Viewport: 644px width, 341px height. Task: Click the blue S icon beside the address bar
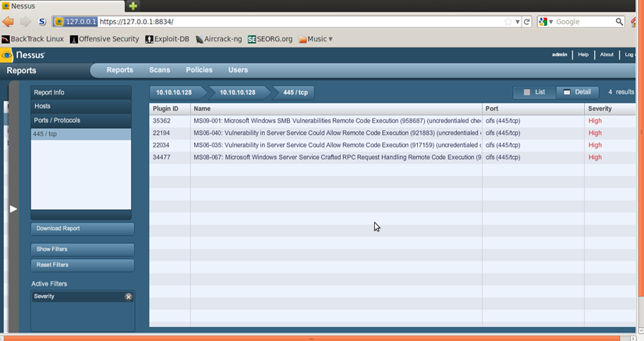42,22
